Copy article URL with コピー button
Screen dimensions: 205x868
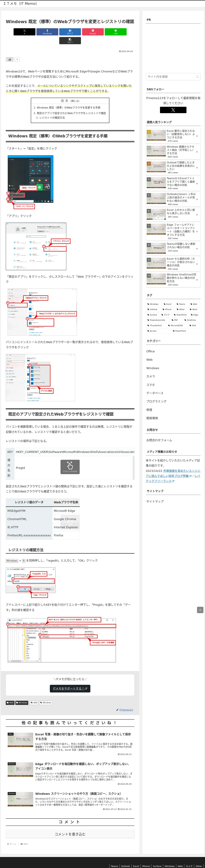coord(70,40)
